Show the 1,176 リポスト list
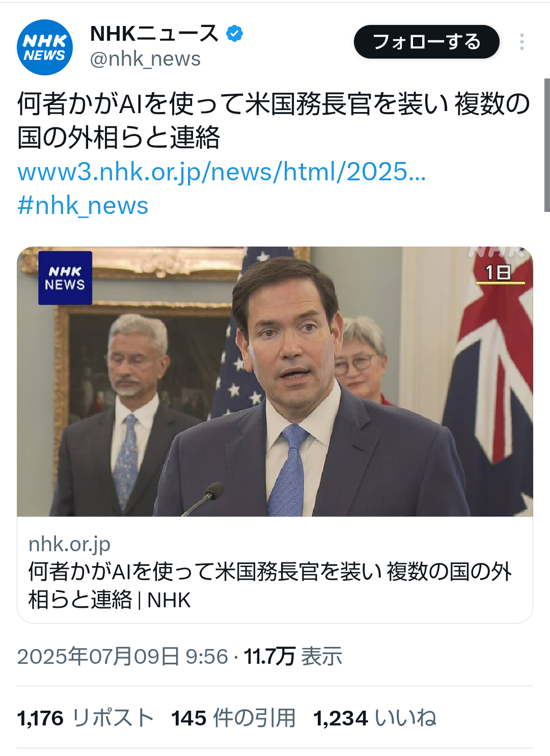550x756 pixels. click(86, 718)
